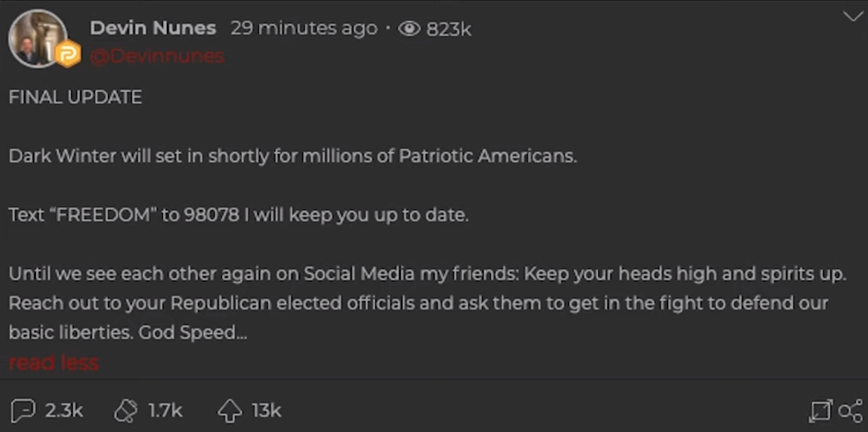Click the echo repost icon

(x=125, y=410)
